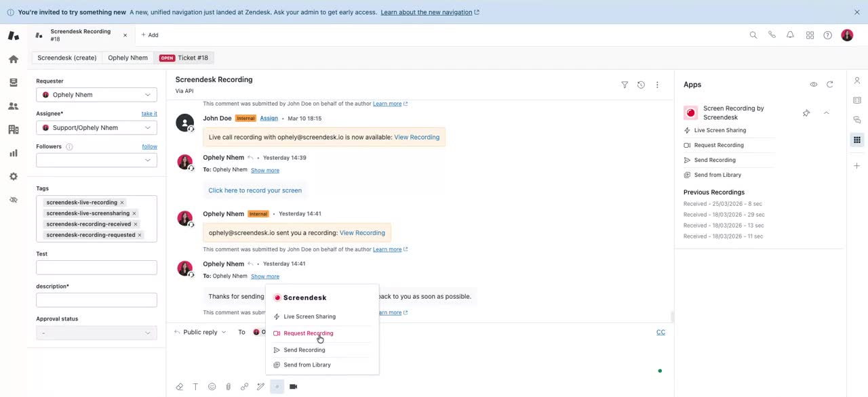Pin the Screendesk app

(806, 113)
